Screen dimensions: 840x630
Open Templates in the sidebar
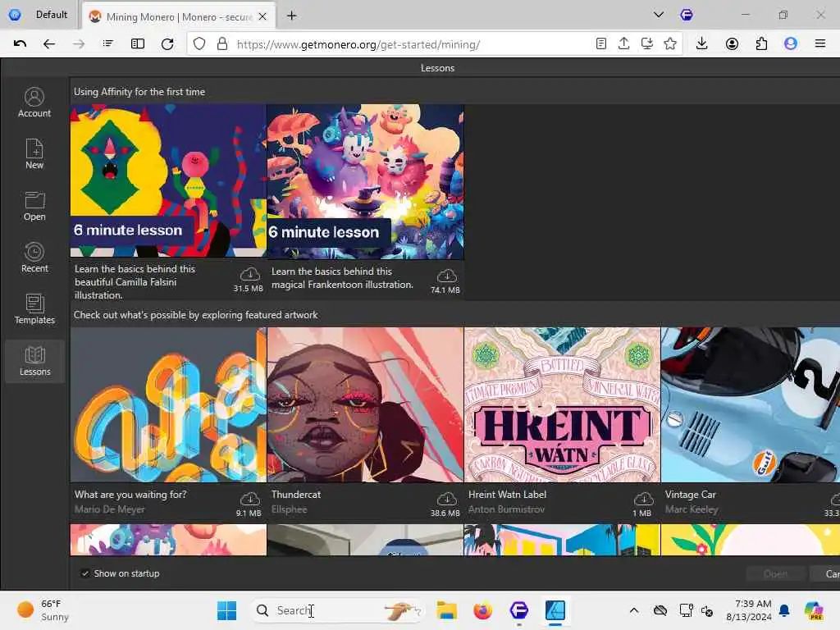(34, 309)
